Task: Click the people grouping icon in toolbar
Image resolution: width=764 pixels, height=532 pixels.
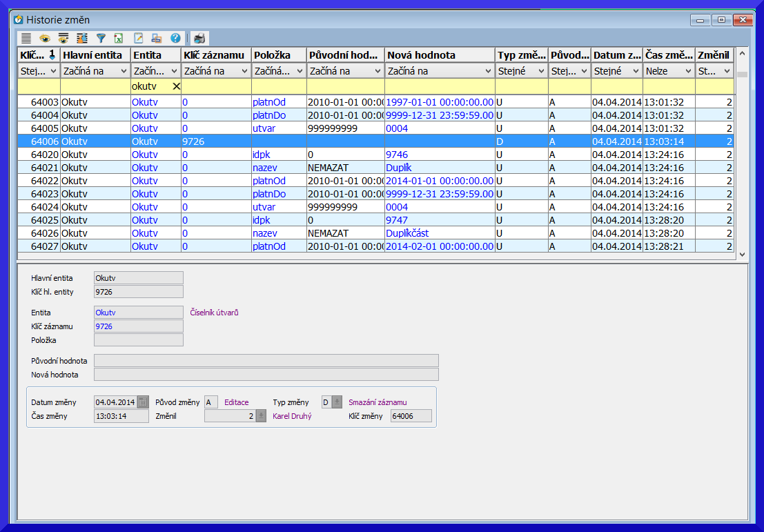Action: [x=82, y=39]
